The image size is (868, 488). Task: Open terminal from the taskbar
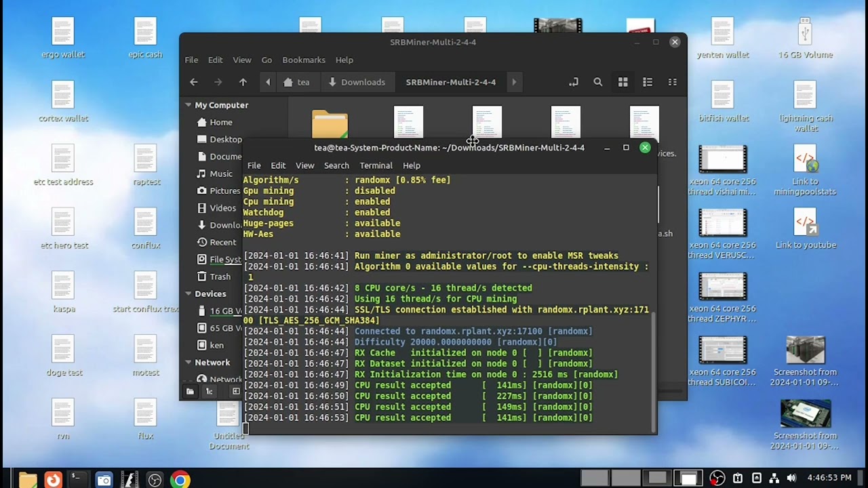(x=79, y=480)
